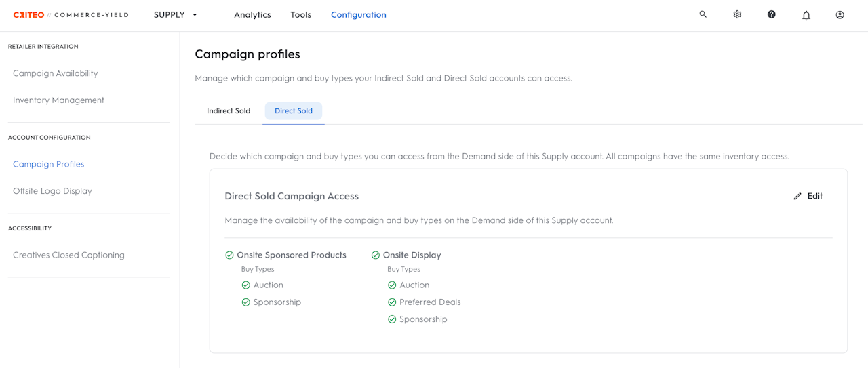The width and height of the screenshot is (868, 368).
Task: Open the help question mark icon
Action: coord(771,14)
